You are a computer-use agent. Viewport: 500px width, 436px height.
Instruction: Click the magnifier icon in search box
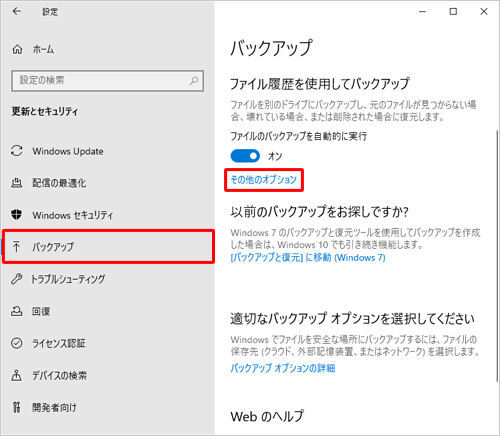194,80
